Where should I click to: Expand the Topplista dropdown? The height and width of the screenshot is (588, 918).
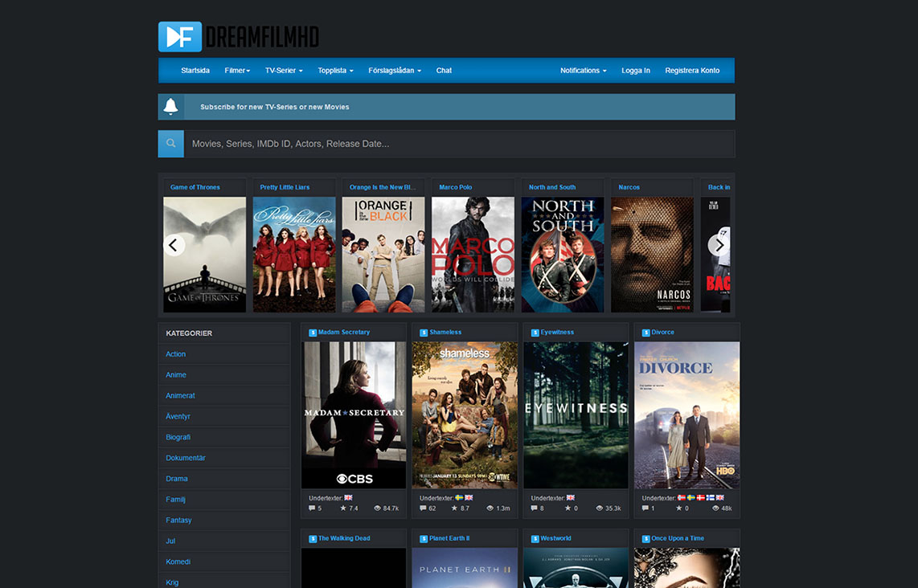pyautogui.click(x=335, y=70)
